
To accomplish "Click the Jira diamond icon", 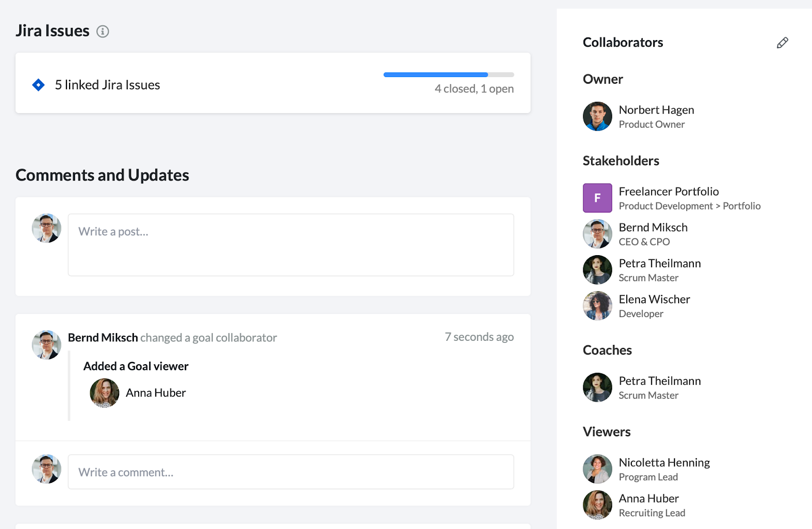I will point(38,85).
